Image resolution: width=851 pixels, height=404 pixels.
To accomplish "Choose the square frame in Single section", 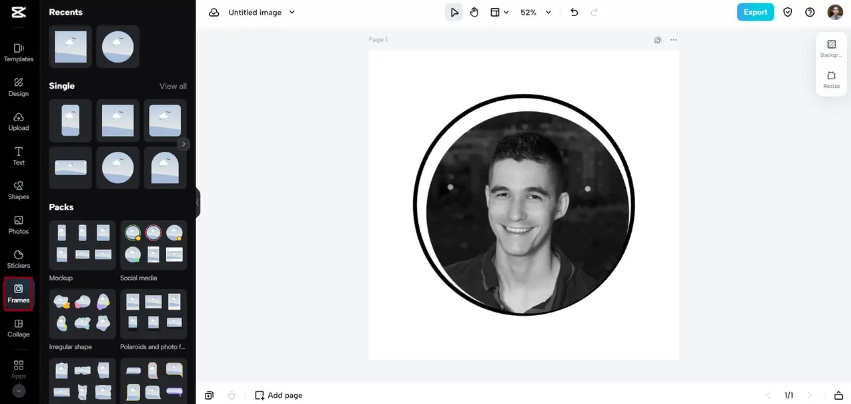I will point(118,121).
